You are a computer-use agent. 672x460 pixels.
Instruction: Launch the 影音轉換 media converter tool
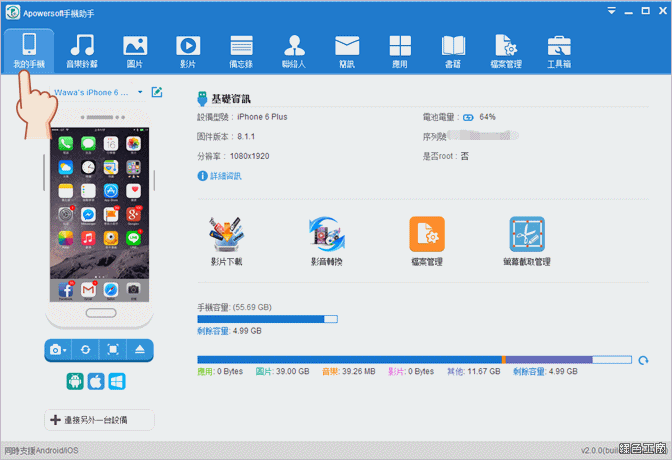coord(327,241)
